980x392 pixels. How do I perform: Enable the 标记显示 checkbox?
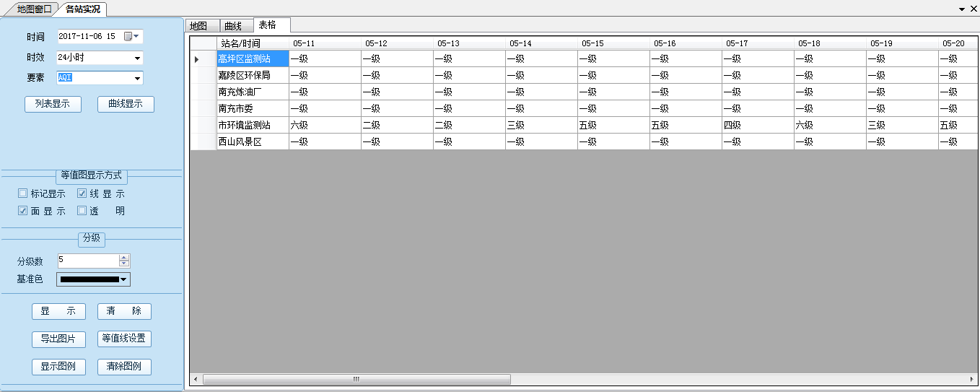[x=23, y=193]
